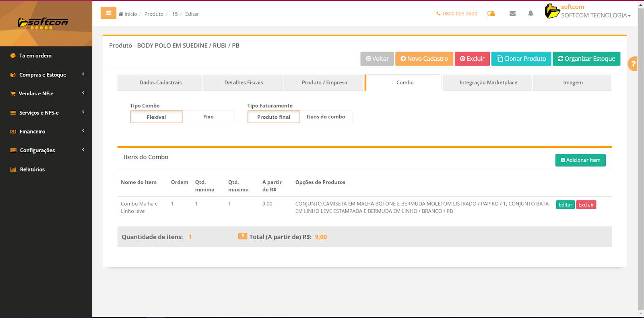Select Flexível combo type

(x=156, y=117)
